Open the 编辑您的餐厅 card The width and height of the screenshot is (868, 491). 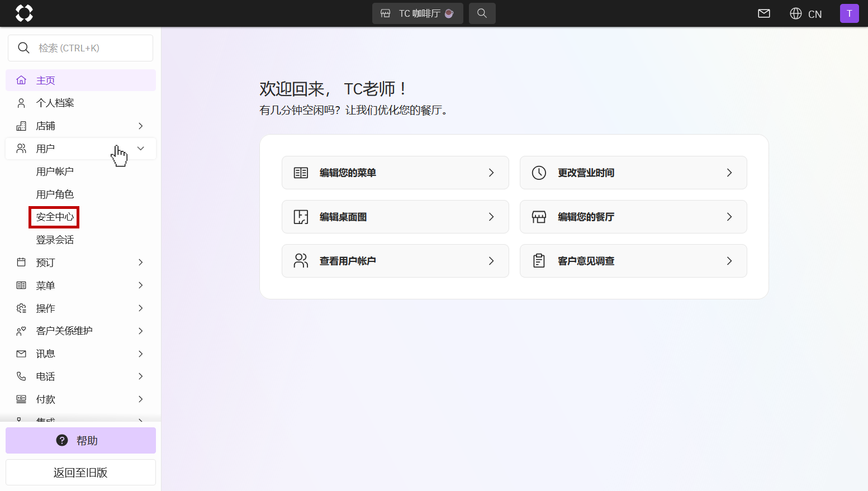click(633, 217)
